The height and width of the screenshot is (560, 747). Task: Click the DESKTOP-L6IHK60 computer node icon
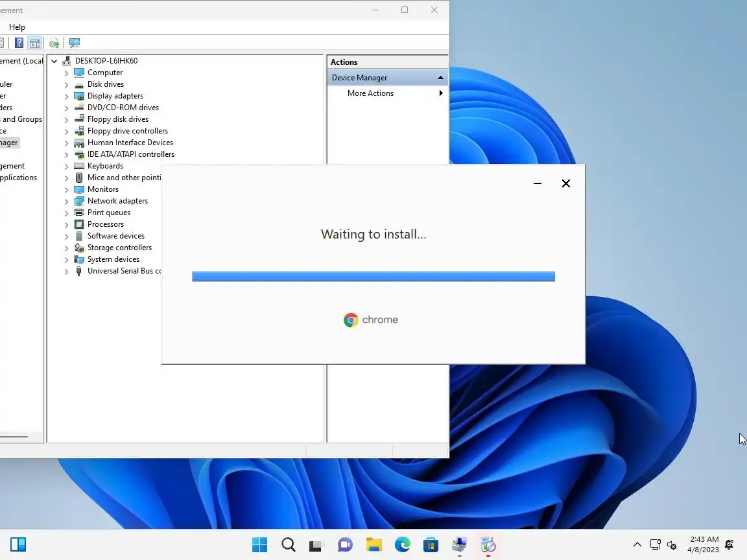[67, 61]
